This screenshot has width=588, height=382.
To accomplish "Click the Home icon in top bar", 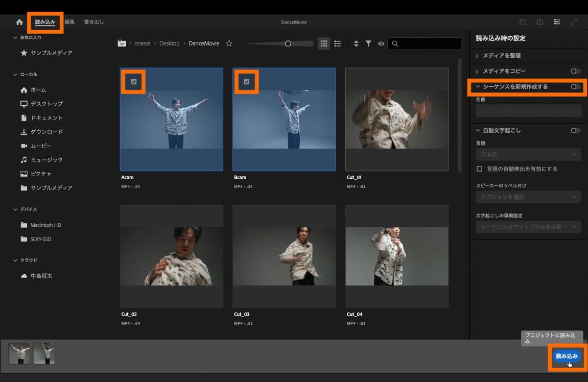I will click(x=19, y=22).
